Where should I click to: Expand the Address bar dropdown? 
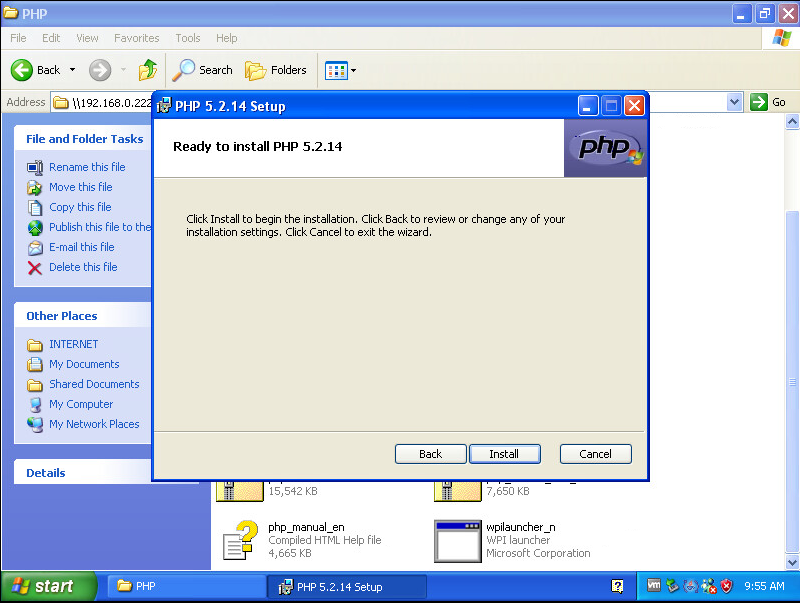pos(734,102)
